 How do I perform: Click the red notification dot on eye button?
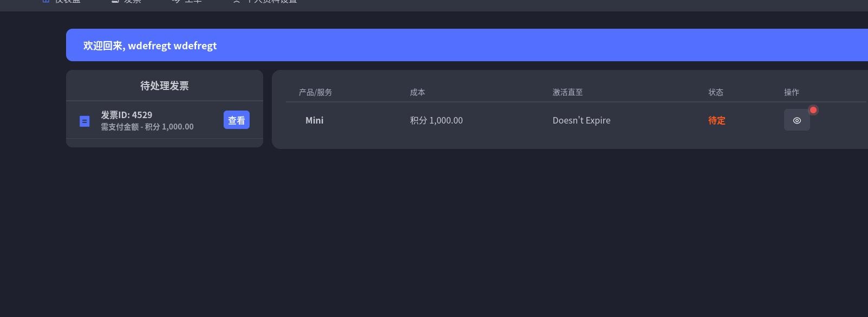[813, 110]
